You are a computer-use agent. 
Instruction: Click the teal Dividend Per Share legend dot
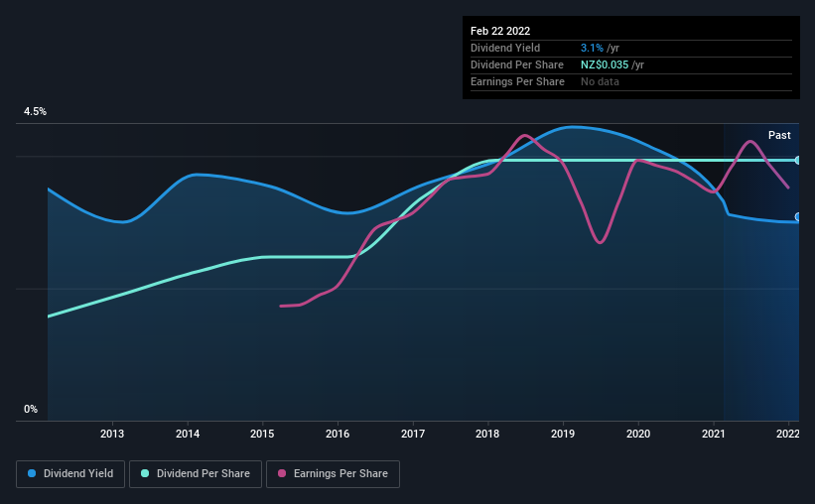click(145, 473)
